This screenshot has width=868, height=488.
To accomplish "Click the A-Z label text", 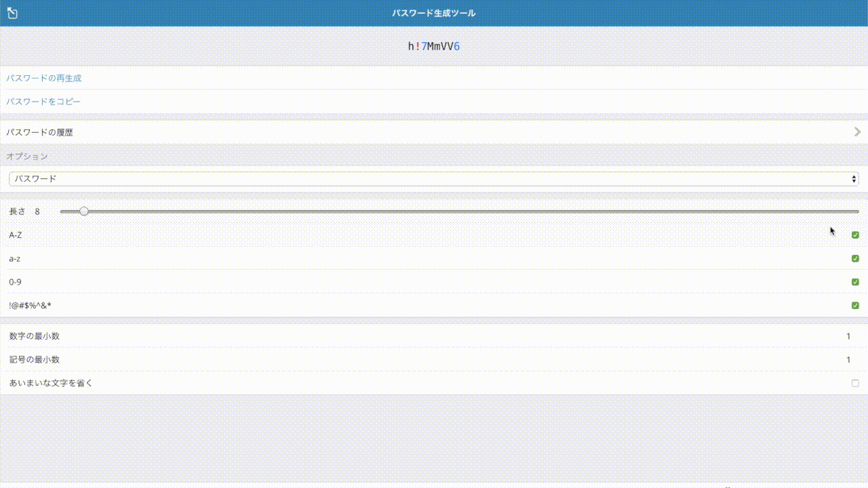I will click(x=16, y=235).
